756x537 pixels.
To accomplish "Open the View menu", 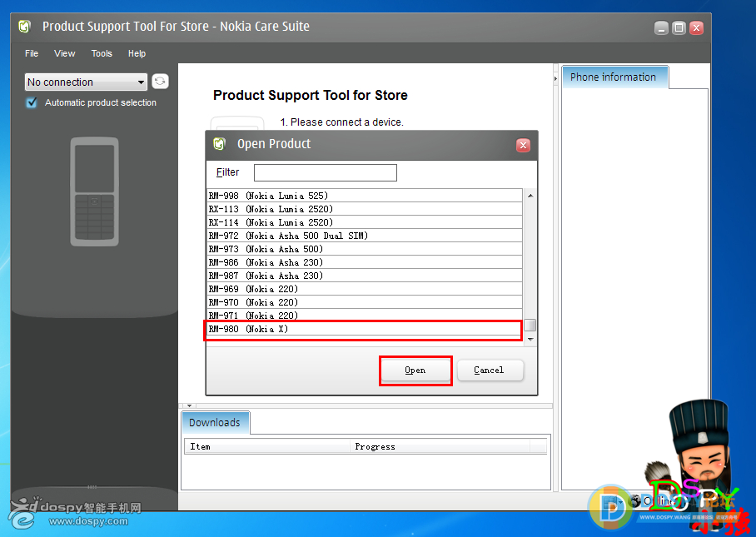I will pyautogui.click(x=65, y=53).
